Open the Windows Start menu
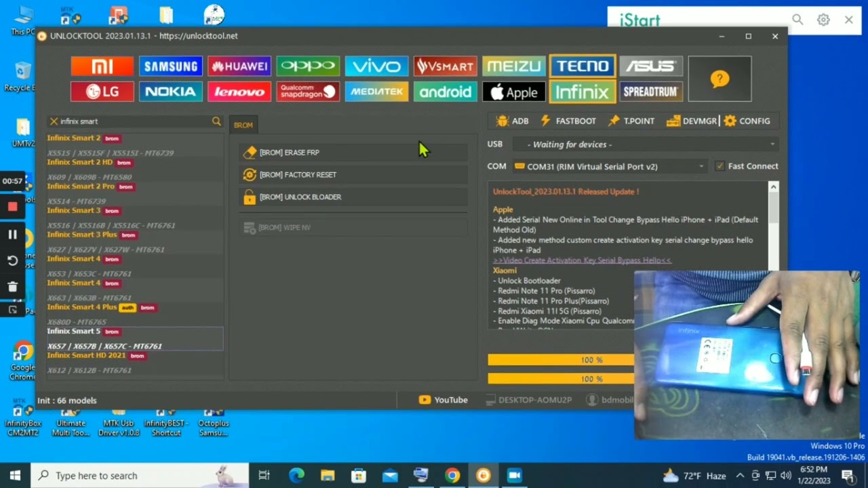The height and width of the screenshot is (488, 868). click(x=16, y=476)
